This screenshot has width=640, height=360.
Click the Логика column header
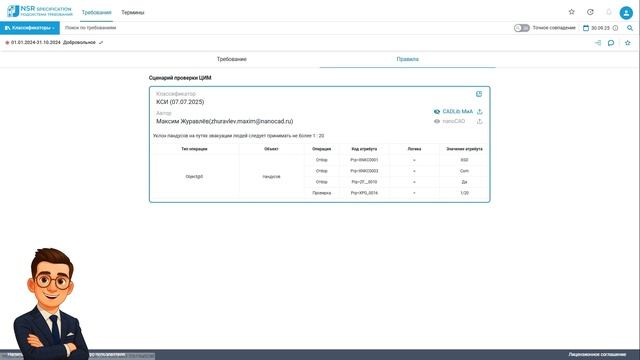coord(414,149)
